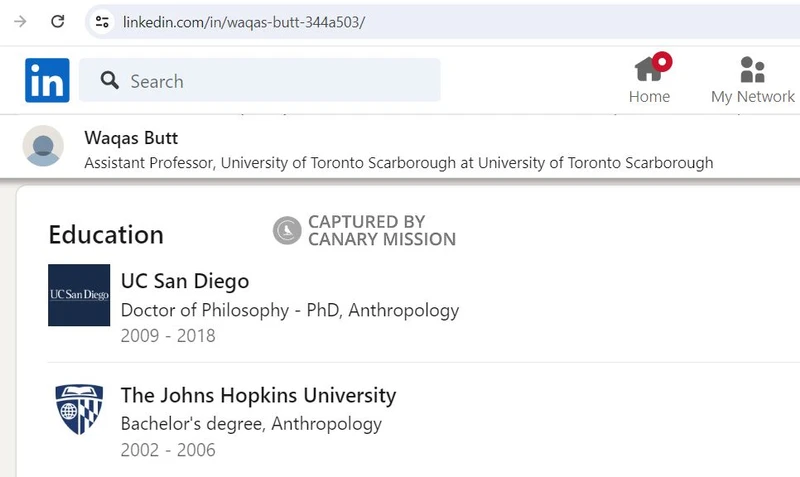Screen dimensions: 800x477
Task: Open My Network people icon
Action: pos(753,69)
